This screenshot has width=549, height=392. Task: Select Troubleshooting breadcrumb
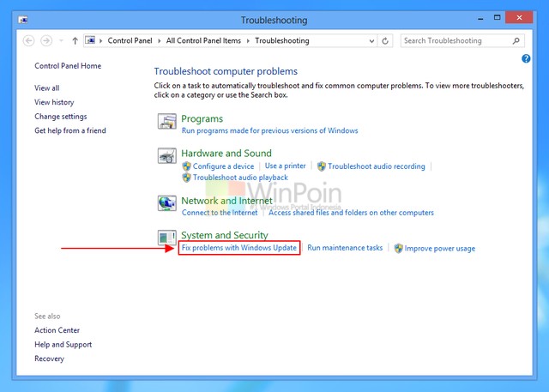coord(282,40)
